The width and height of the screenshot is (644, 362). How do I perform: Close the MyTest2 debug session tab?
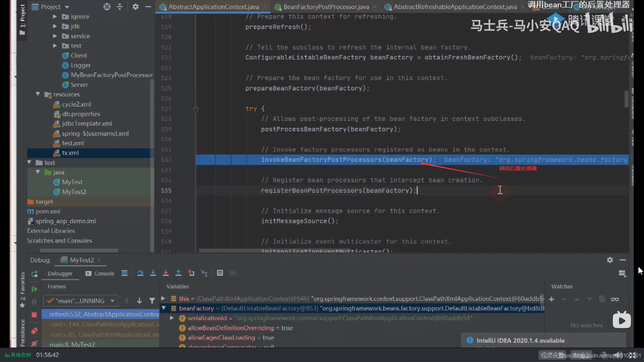tap(99, 260)
